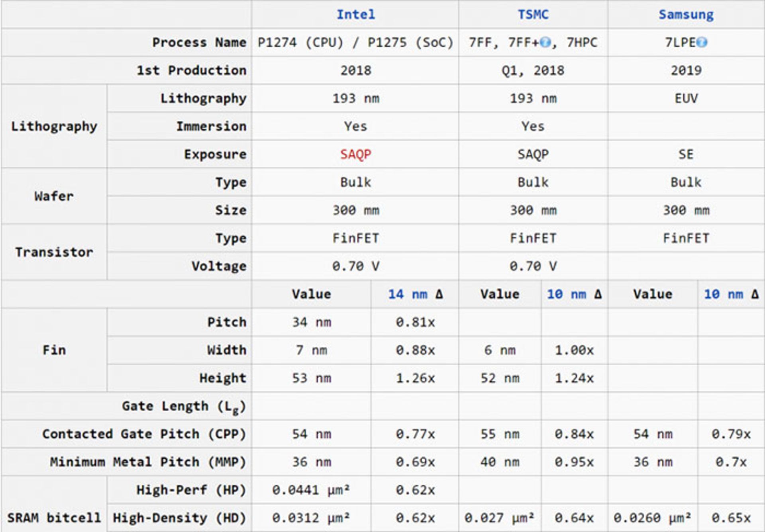
Task: Click the 'Exposure' row label
Action: point(215,155)
